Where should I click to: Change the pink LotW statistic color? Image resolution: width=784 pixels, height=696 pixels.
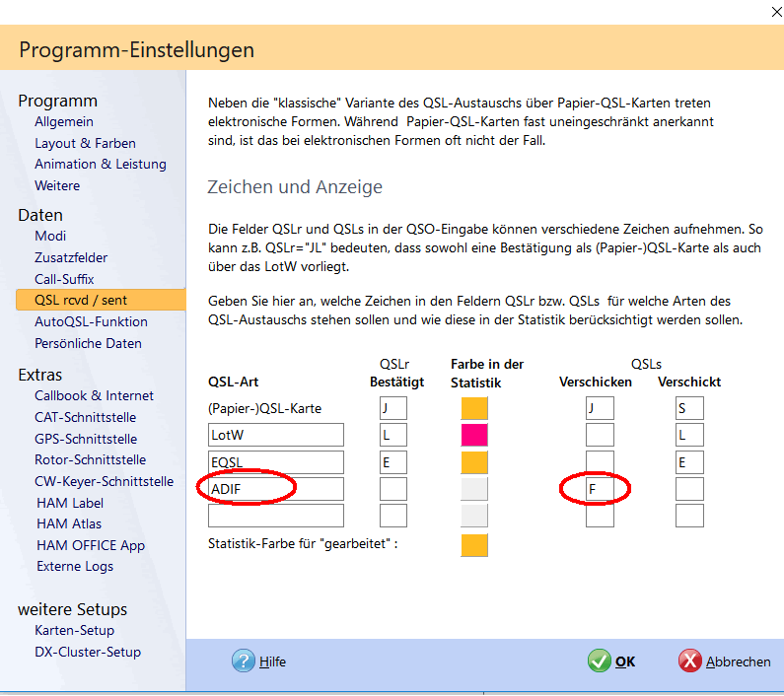tap(474, 435)
